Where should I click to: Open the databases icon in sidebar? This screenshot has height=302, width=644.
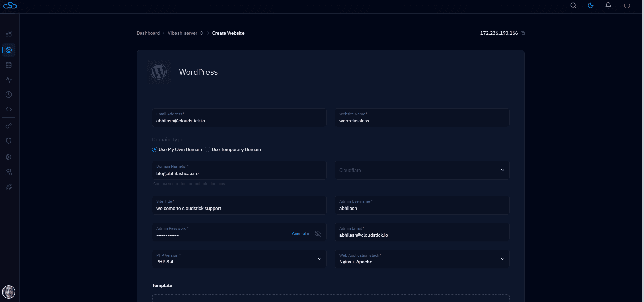point(9,65)
